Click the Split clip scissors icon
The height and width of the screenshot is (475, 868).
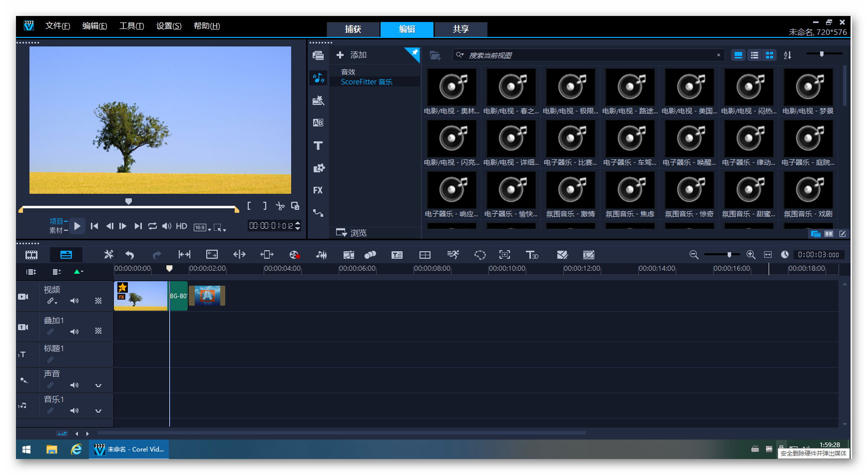coord(280,206)
